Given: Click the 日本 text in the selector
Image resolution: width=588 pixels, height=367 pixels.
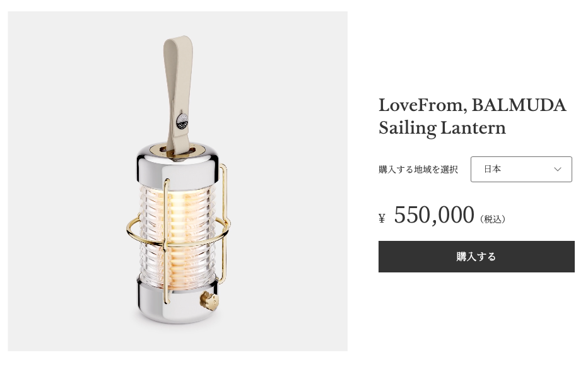Looking at the screenshot, I should pyautogui.click(x=492, y=169).
